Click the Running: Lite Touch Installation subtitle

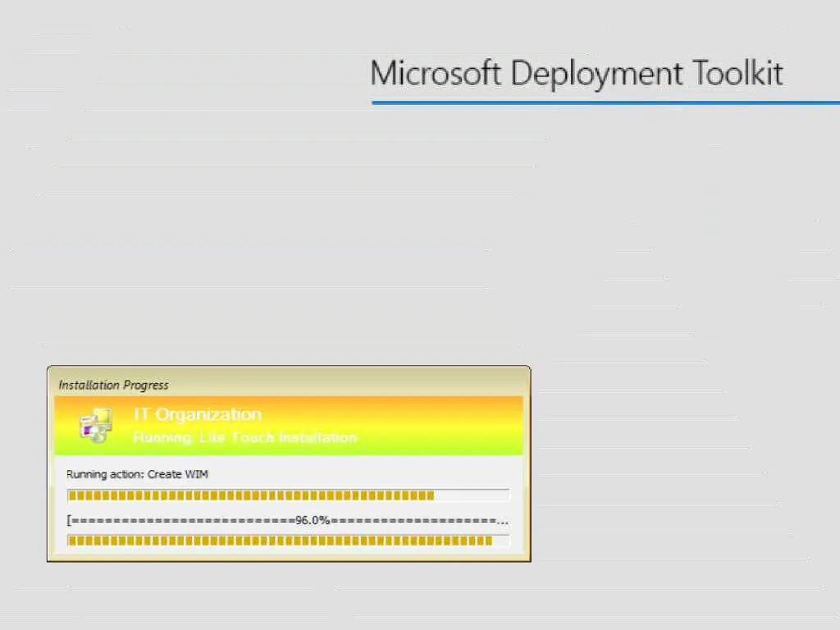(244, 438)
